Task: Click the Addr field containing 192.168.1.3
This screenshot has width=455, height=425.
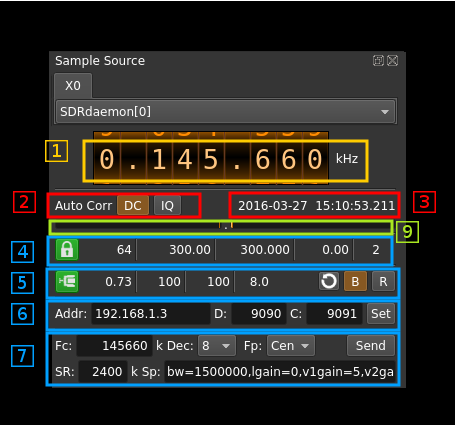Action: coord(151,314)
